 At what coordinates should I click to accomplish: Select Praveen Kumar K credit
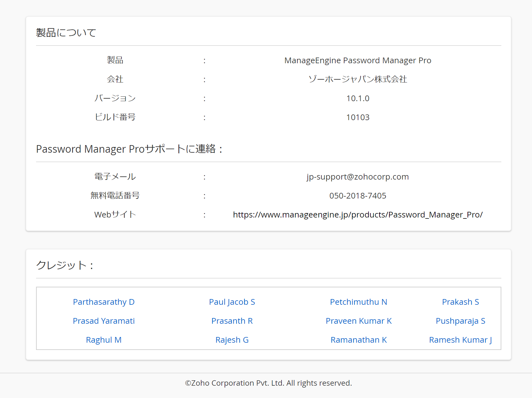[x=358, y=321]
